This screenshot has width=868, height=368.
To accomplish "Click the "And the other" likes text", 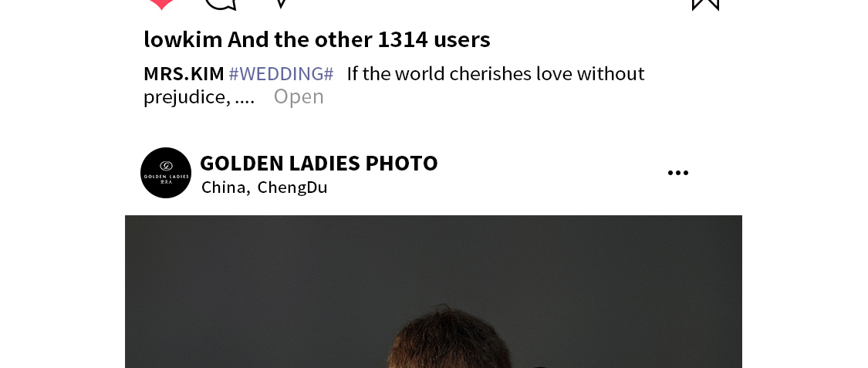I will [x=300, y=39].
